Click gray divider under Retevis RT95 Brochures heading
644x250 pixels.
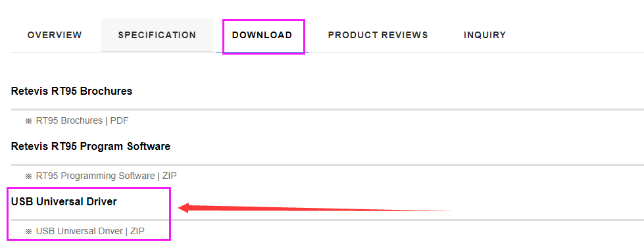(x=328, y=110)
